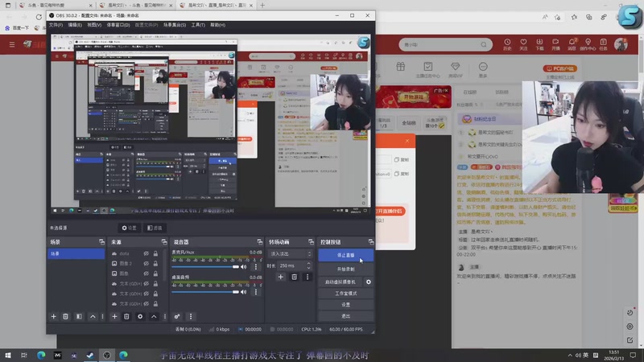
Task: Enable 工作室模式 studio mode
Action: click(346, 294)
